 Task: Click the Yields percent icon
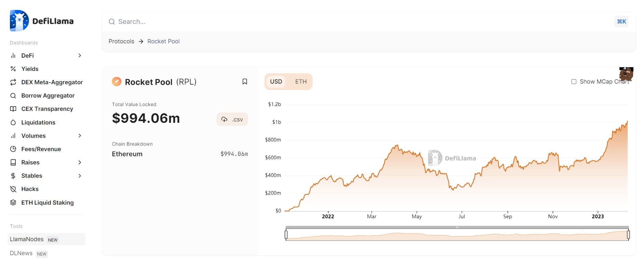(x=13, y=69)
